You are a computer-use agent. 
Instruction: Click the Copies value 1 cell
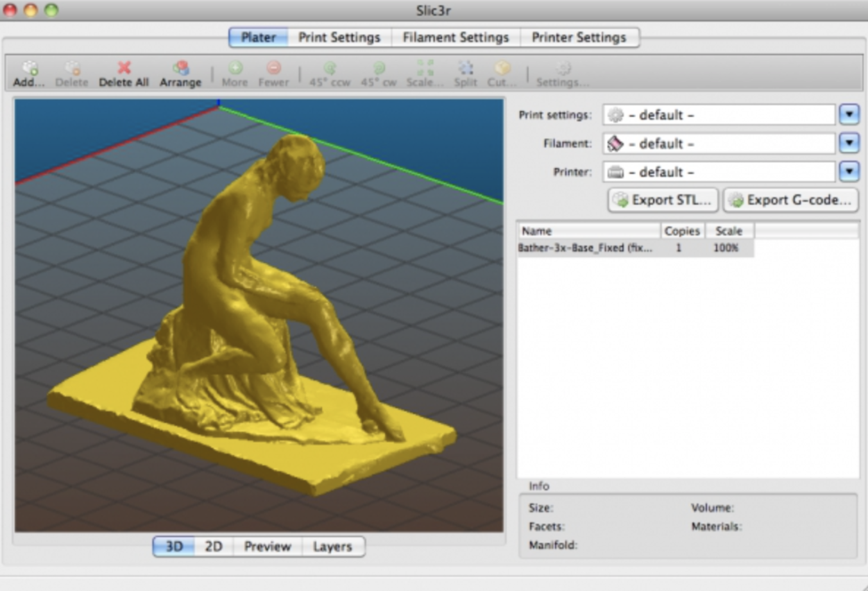click(679, 248)
